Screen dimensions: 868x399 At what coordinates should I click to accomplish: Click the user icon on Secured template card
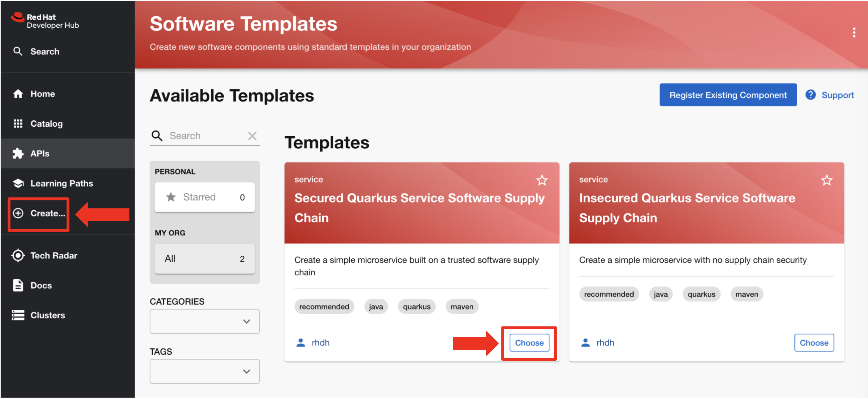[x=301, y=343]
